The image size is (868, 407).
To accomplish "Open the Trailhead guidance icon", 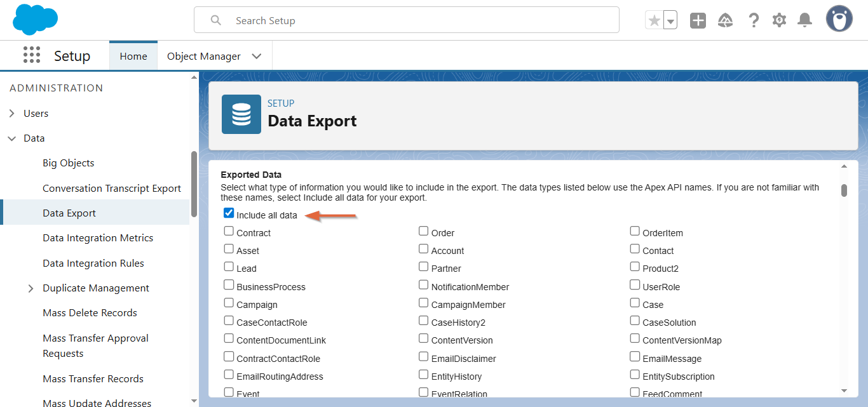I will 725,20.
